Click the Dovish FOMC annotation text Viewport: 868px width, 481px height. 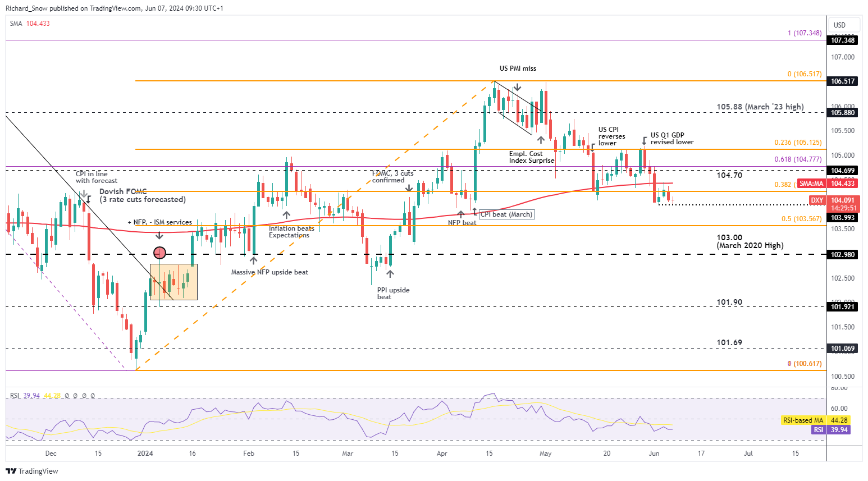(143, 195)
